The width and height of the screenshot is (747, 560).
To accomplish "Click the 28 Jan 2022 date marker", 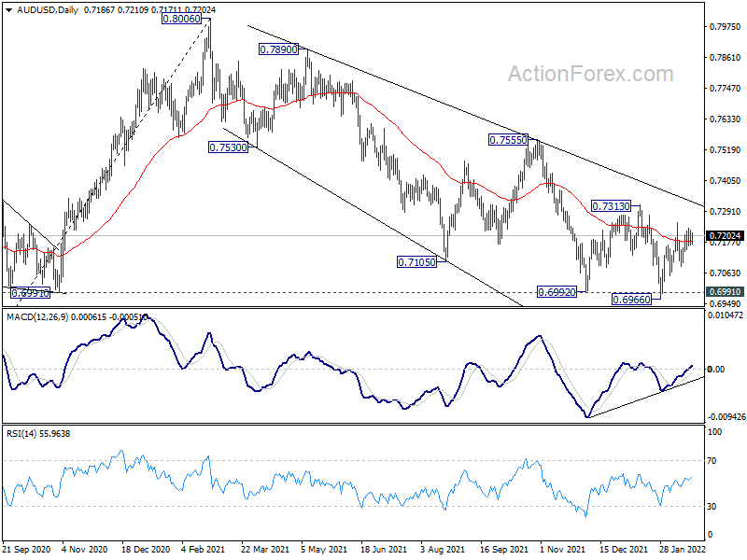I will (x=683, y=549).
